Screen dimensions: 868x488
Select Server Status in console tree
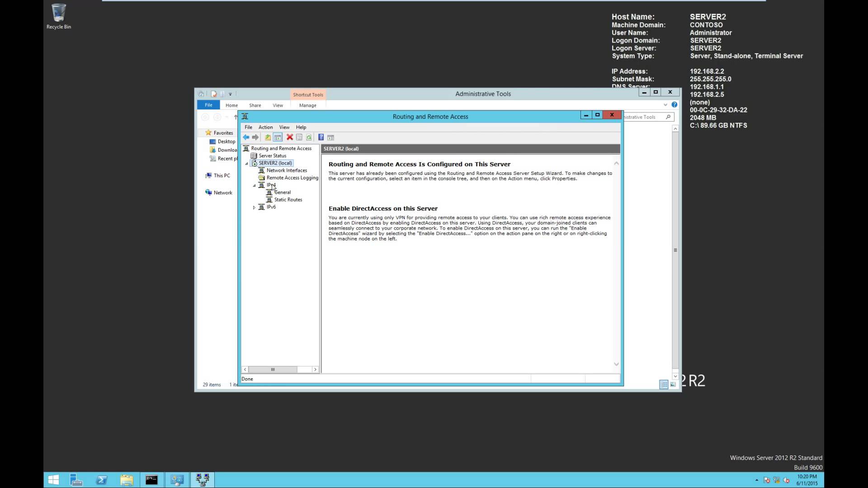272,155
